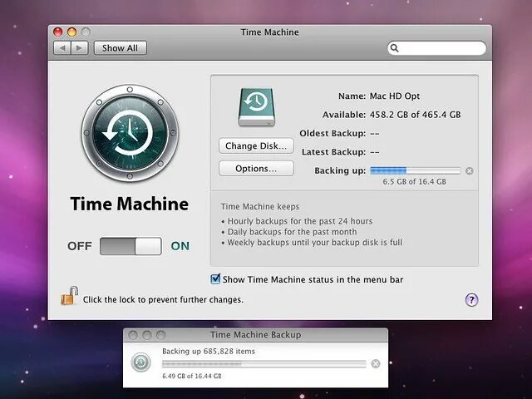Click the magnifying glass in the search field

[394, 48]
